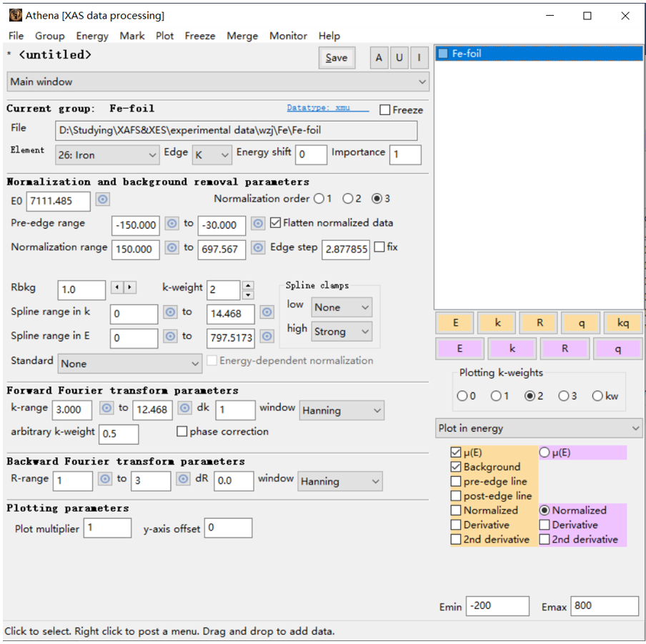Viewport: 646px width, 644px height.
Task: Open the Energy menu
Action: (92, 36)
